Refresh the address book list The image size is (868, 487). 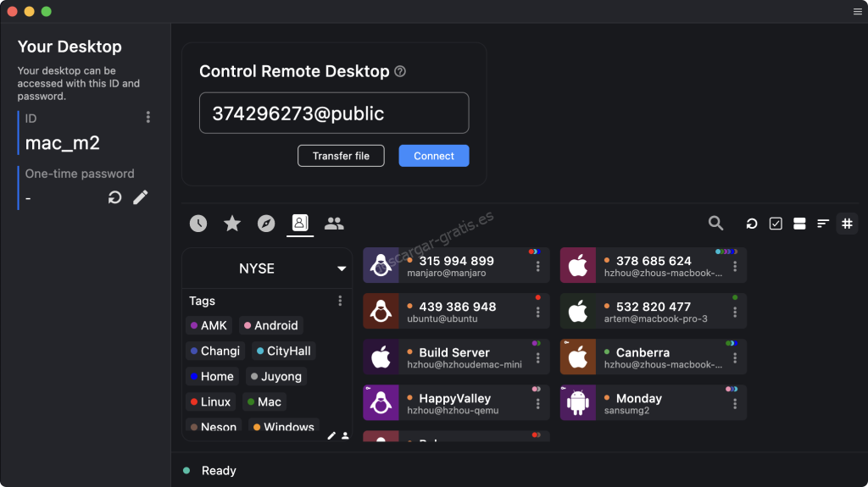point(751,224)
